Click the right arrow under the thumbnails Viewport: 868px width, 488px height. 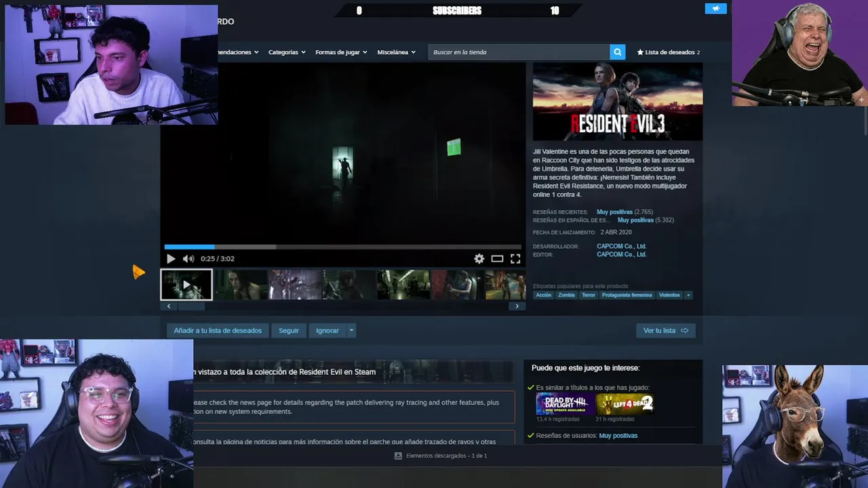[517, 306]
